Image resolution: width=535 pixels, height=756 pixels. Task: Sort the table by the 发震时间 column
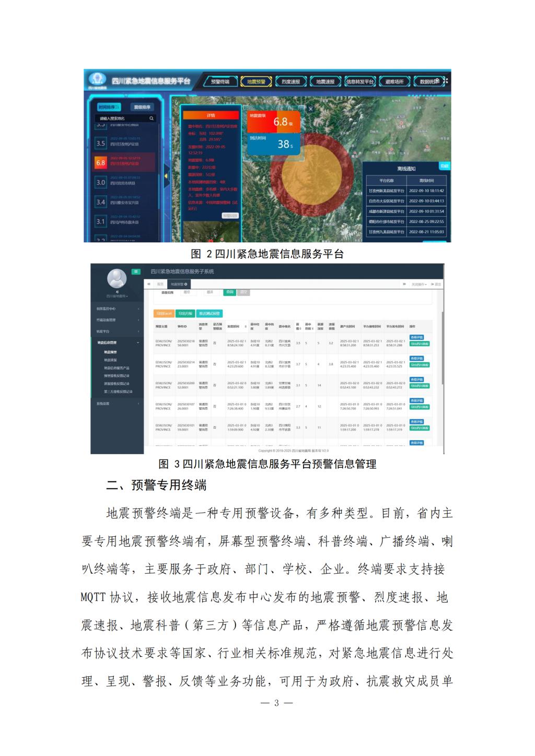coord(236,326)
